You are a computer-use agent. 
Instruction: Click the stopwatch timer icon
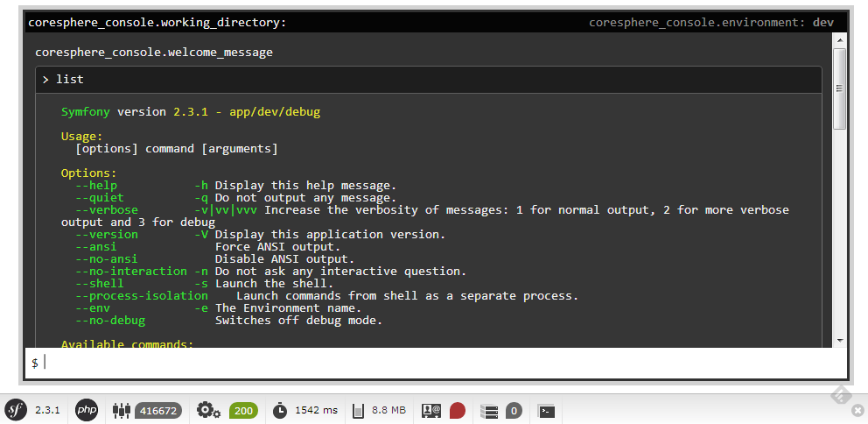click(280, 411)
